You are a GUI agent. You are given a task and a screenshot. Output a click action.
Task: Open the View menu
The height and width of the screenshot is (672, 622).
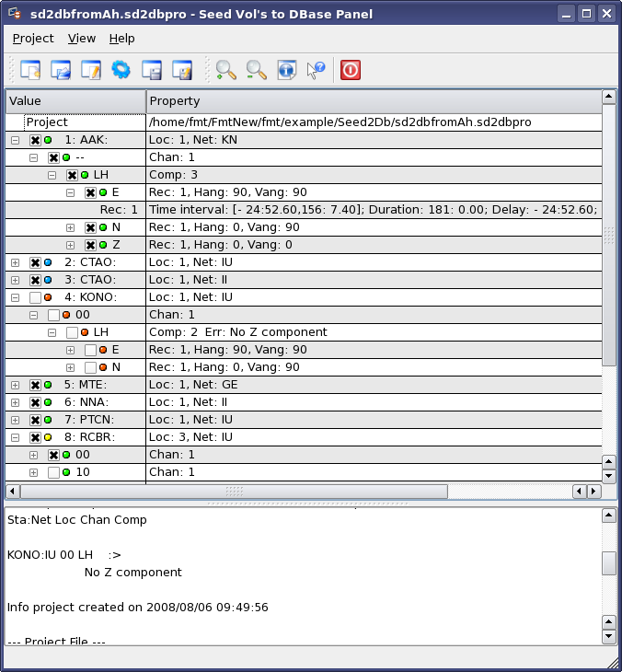pyautogui.click(x=82, y=38)
